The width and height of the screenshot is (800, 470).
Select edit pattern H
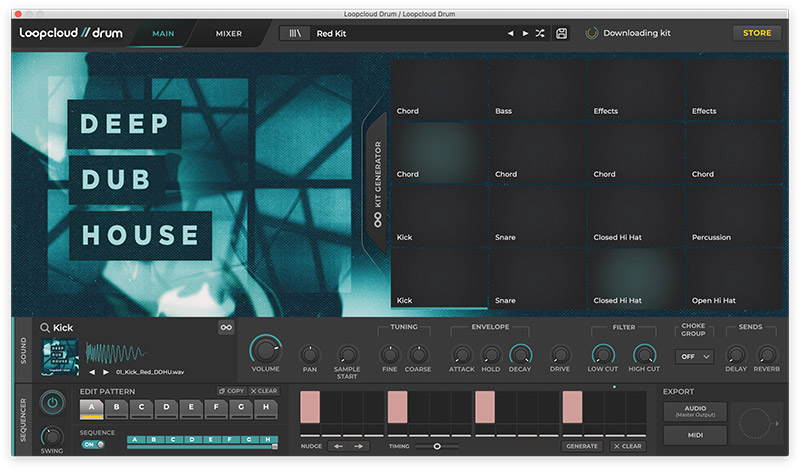point(266,408)
